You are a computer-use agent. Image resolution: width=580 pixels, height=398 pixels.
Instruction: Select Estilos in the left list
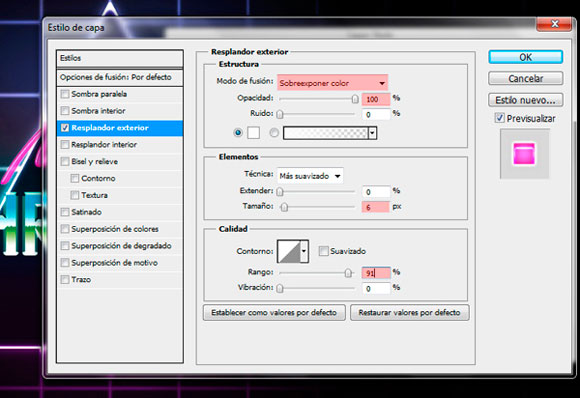click(x=120, y=58)
